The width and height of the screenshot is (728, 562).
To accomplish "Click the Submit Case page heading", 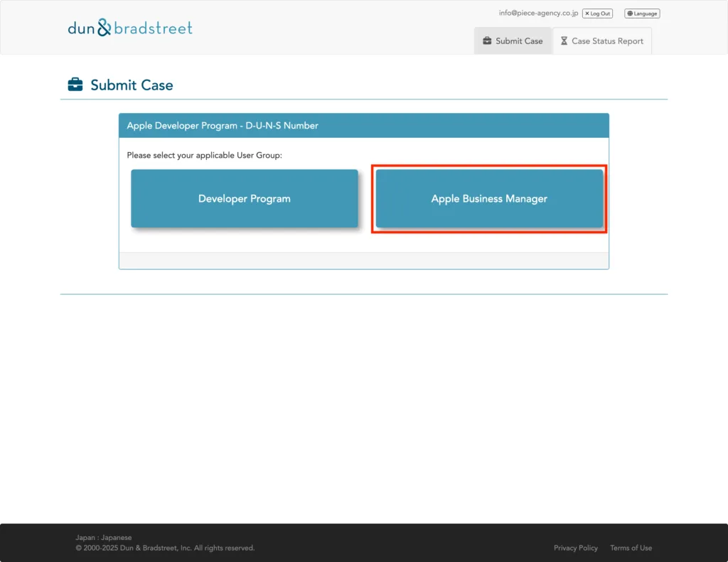I will coord(132,85).
